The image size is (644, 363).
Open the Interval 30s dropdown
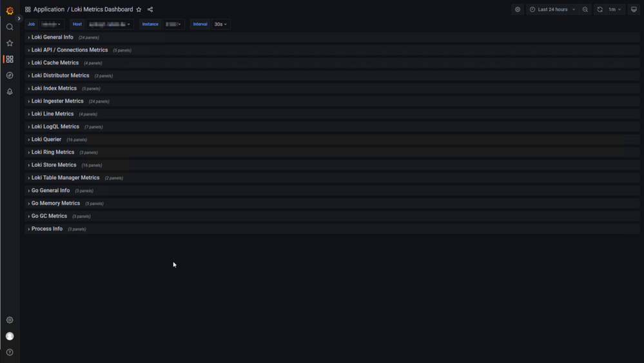(x=220, y=25)
